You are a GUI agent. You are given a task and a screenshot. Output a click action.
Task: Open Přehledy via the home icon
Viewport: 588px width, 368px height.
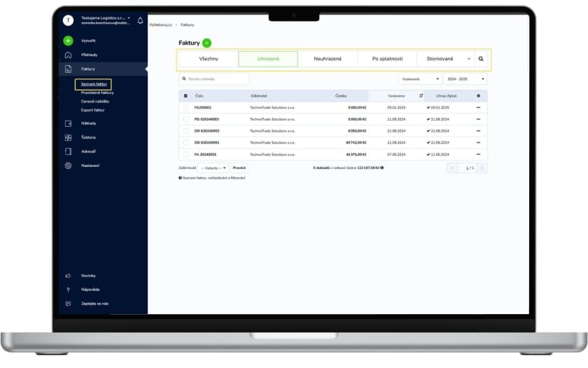click(x=68, y=55)
